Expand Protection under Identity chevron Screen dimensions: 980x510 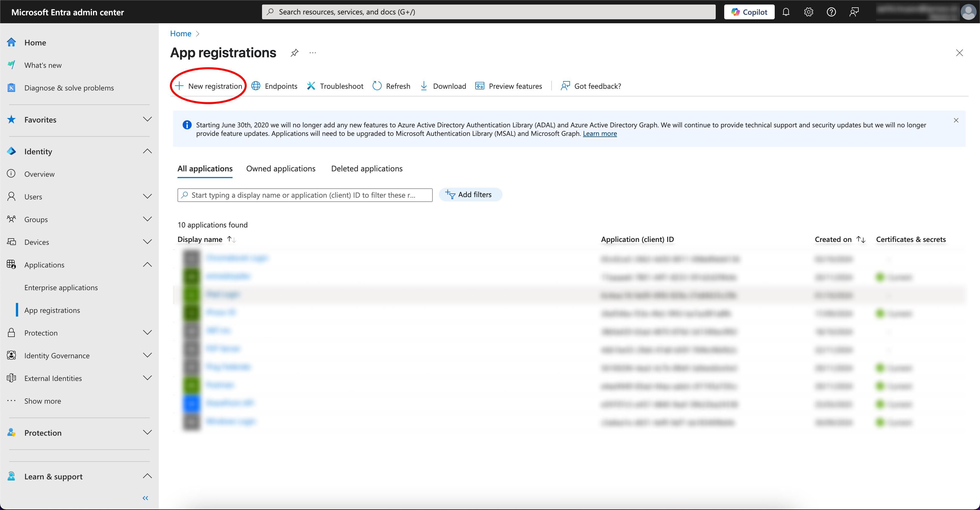point(147,333)
